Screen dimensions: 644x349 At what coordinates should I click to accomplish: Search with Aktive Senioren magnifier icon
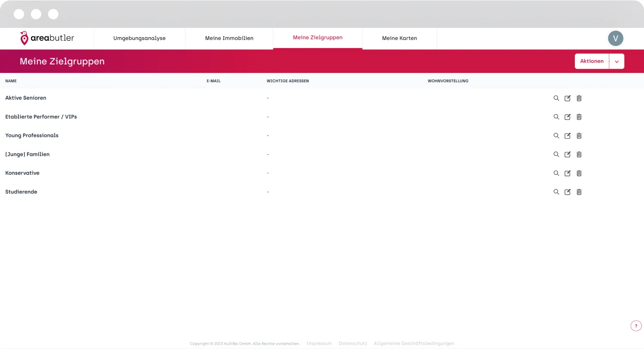click(556, 98)
